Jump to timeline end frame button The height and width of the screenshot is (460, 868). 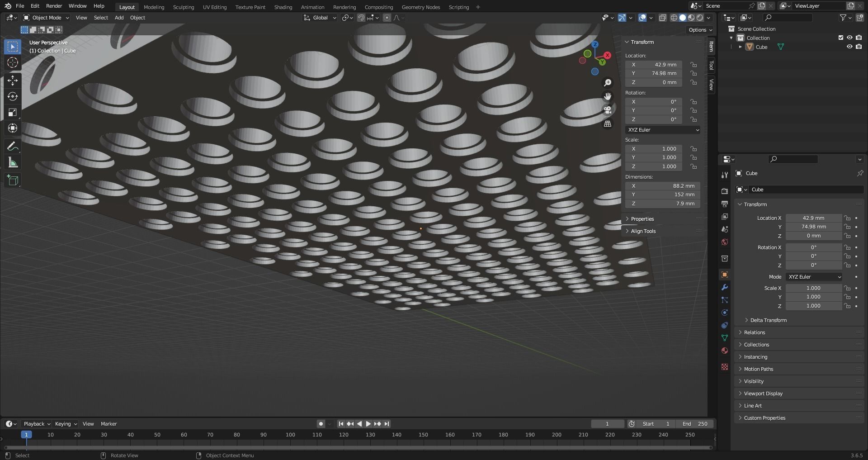tap(387, 424)
